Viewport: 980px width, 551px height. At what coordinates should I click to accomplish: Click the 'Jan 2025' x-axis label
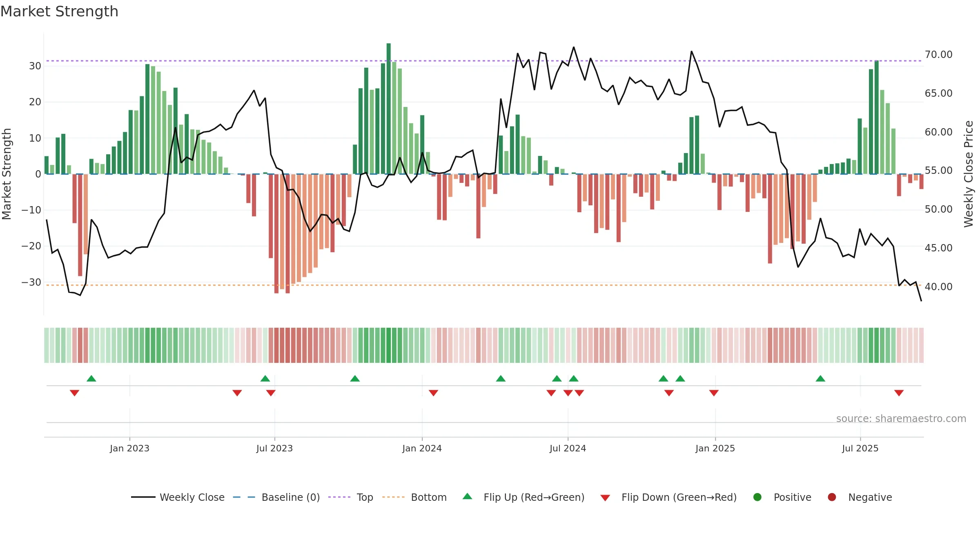pos(715,448)
